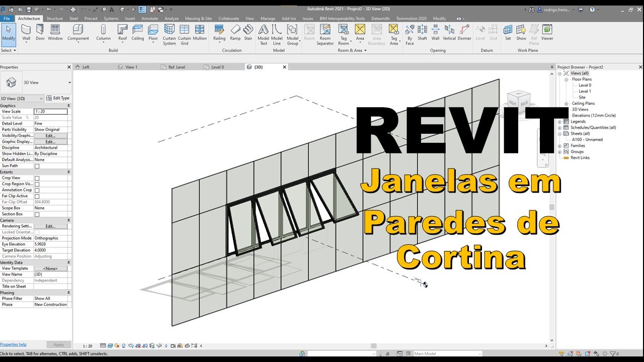Close the Properties palette
Image resolution: width=644 pixels, height=362 pixels.
tap(69, 67)
